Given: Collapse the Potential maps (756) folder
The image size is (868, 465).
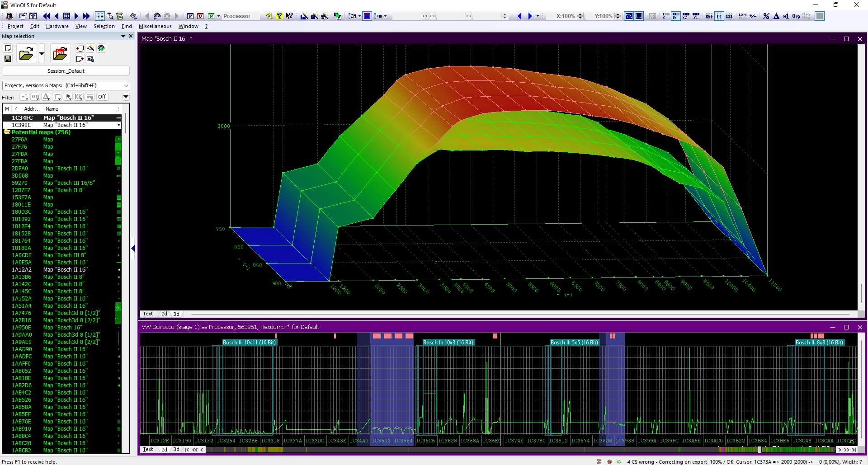Looking at the screenshot, I should point(7,132).
